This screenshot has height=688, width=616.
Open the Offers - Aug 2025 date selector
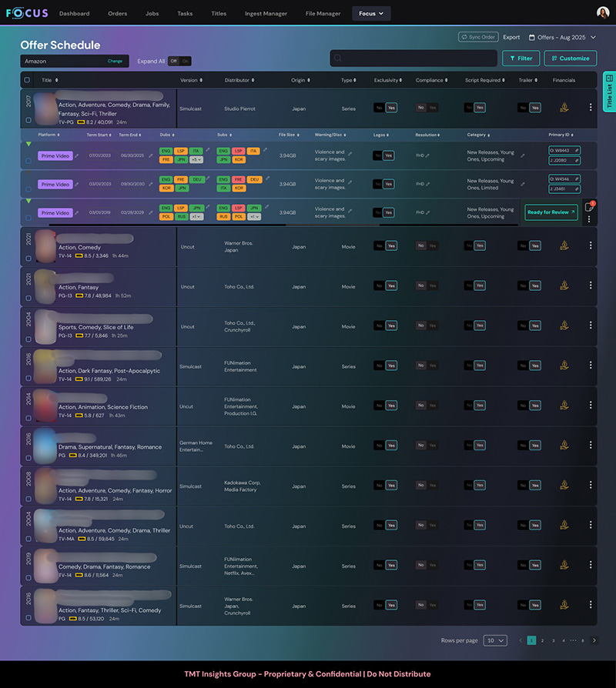click(x=561, y=37)
